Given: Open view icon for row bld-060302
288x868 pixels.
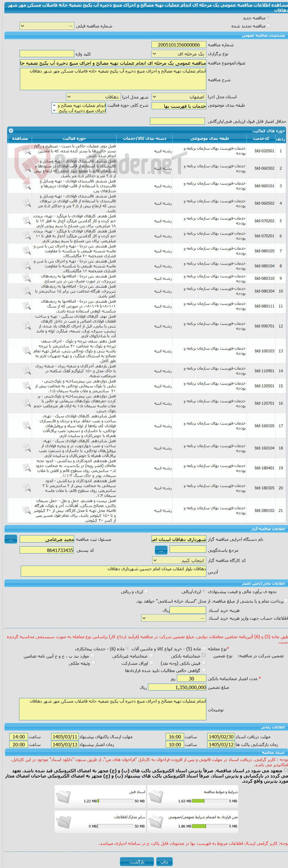Looking at the screenshot, I should 26,168.
